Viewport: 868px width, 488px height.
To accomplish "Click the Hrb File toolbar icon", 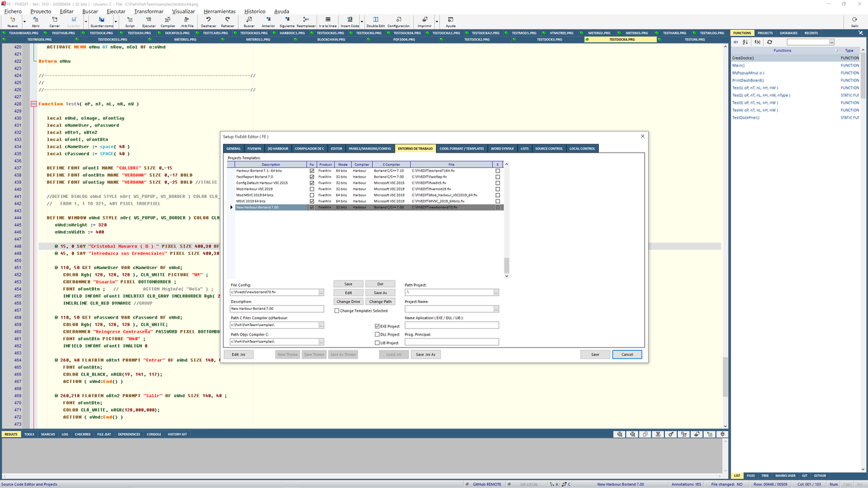I will (187, 21).
